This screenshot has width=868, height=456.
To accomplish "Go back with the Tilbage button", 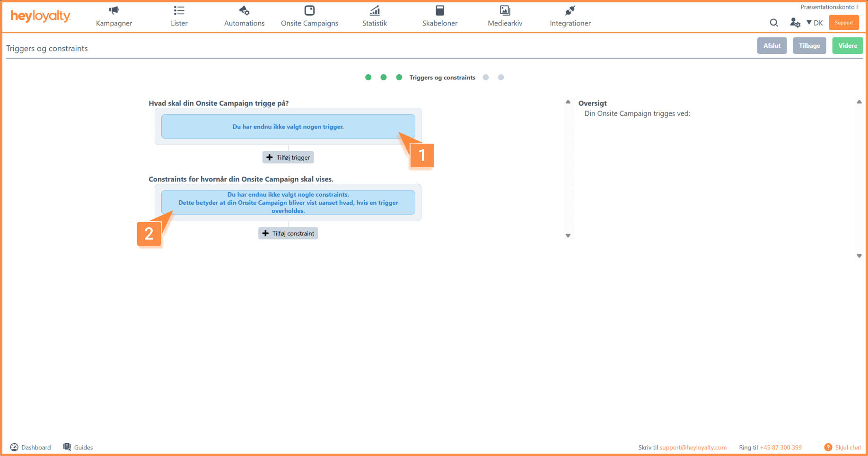I will 809,46.
